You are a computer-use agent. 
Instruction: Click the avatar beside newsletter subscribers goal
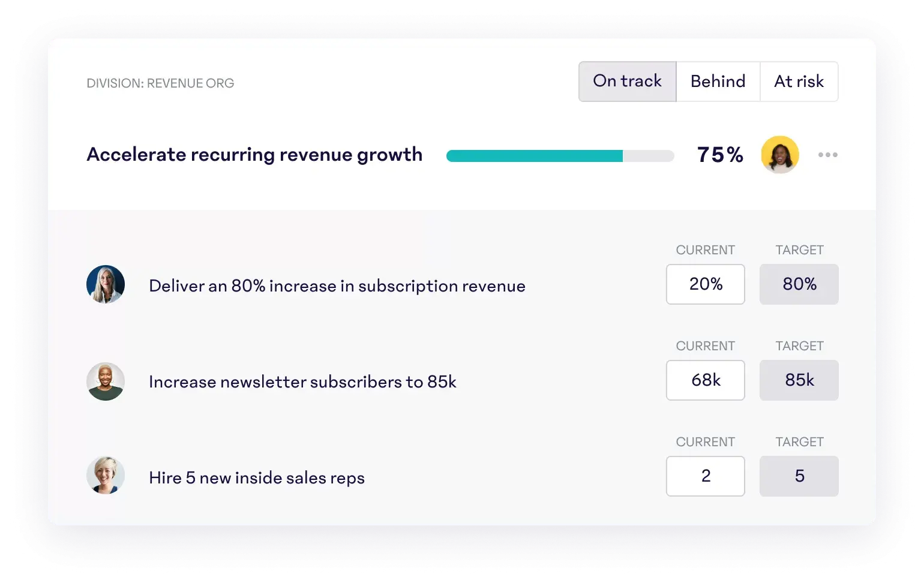pos(106,381)
